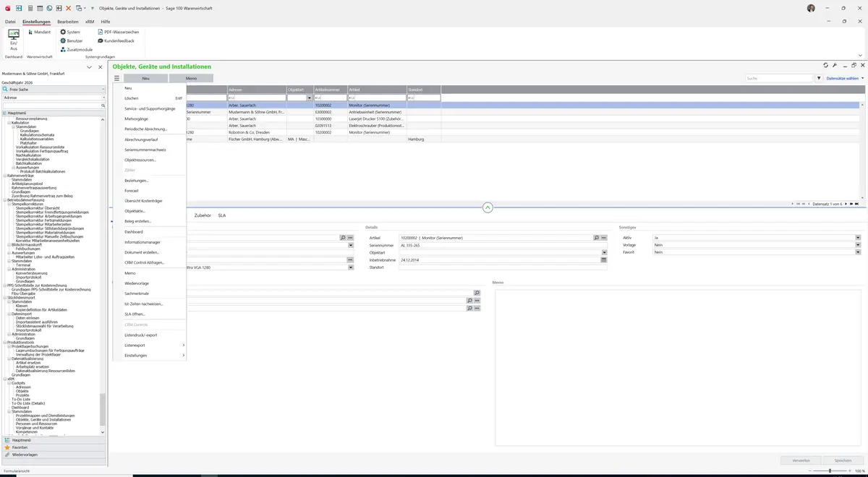Open the Vorlage dropdown
The image size is (868, 477).
(858, 245)
